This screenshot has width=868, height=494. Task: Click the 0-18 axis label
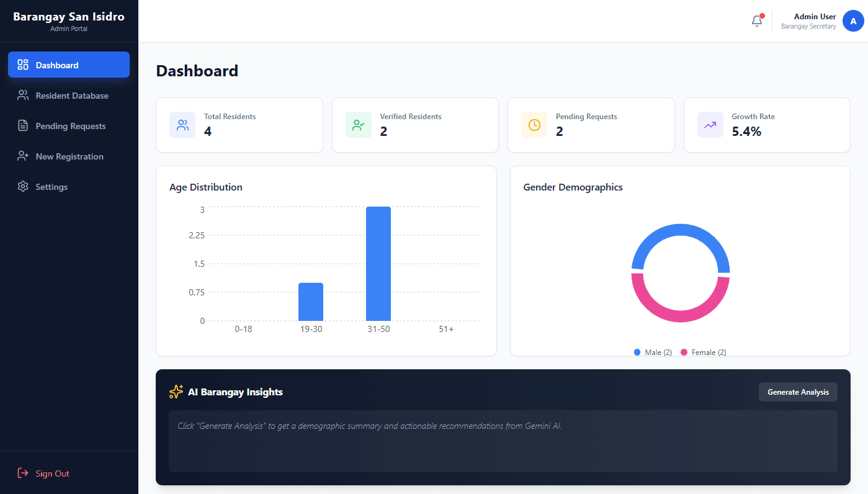[243, 329]
